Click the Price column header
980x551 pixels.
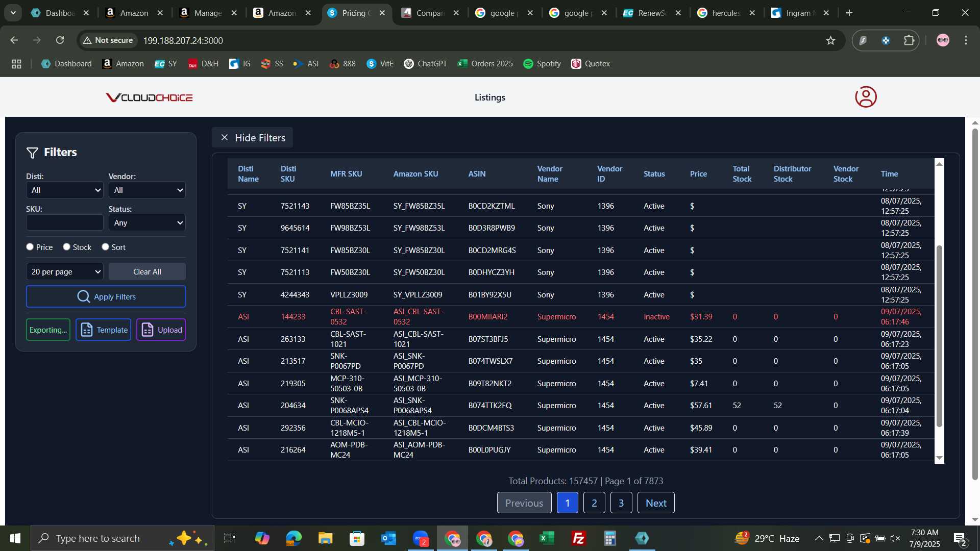tap(698, 174)
